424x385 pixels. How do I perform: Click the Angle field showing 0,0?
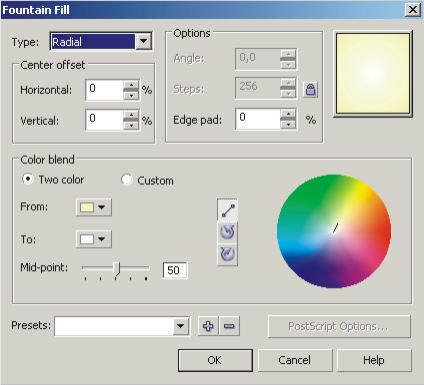click(x=258, y=59)
